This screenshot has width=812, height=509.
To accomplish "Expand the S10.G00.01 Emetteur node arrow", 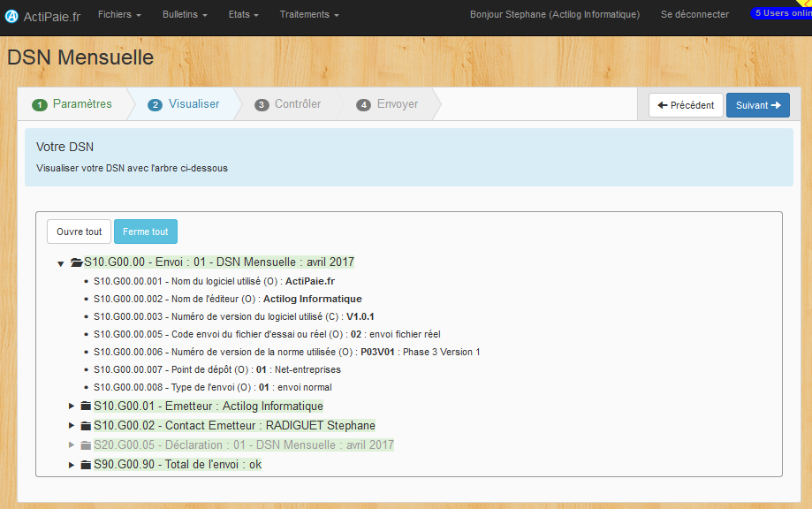I will (x=72, y=406).
